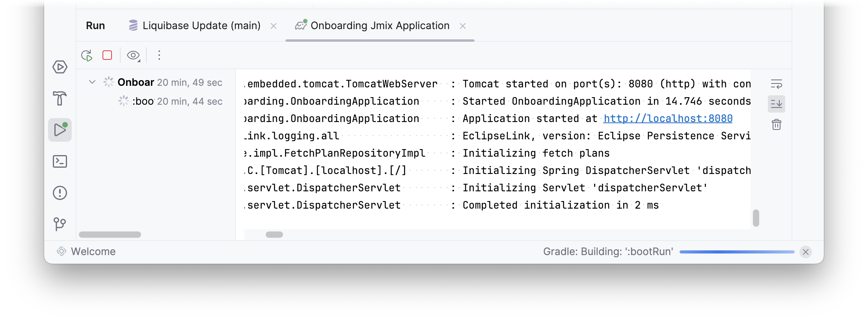Rerun the Onboarding Jmix Application

click(x=87, y=56)
